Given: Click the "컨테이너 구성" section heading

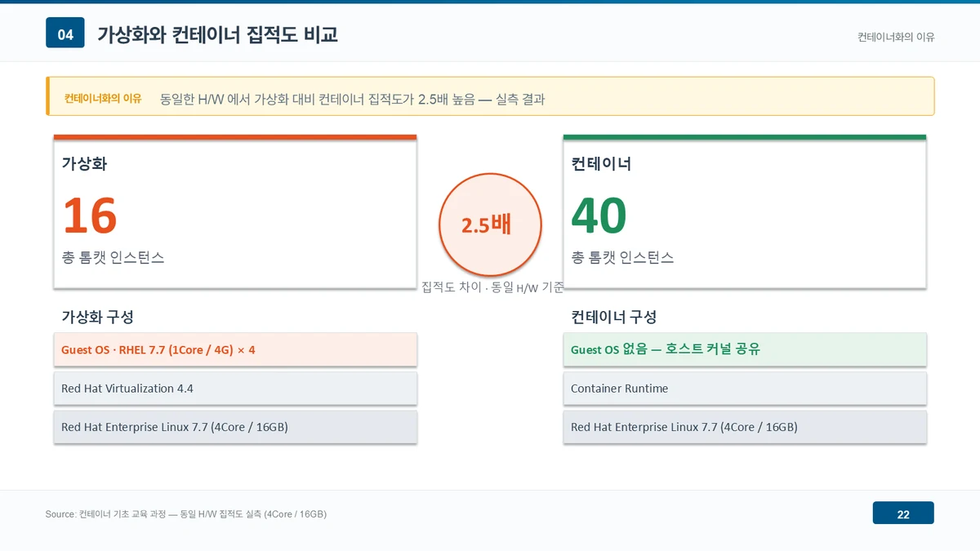Looking at the screenshot, I should pos(614,317).
